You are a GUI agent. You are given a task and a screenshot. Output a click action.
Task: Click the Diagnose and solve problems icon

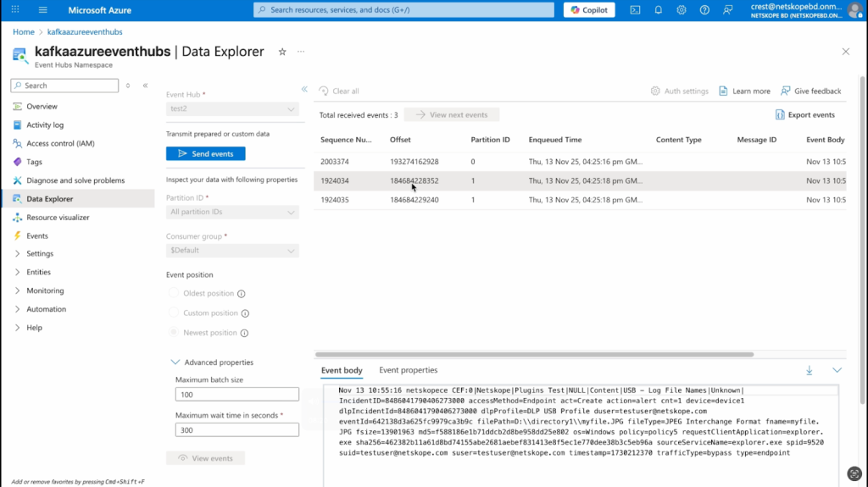[x=17, y=180]
